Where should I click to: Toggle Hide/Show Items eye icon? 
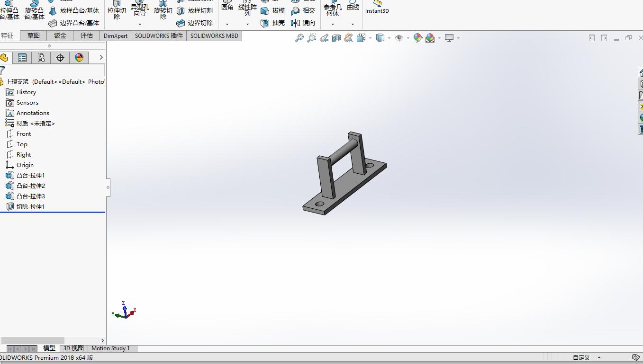(x=399, y=38)
